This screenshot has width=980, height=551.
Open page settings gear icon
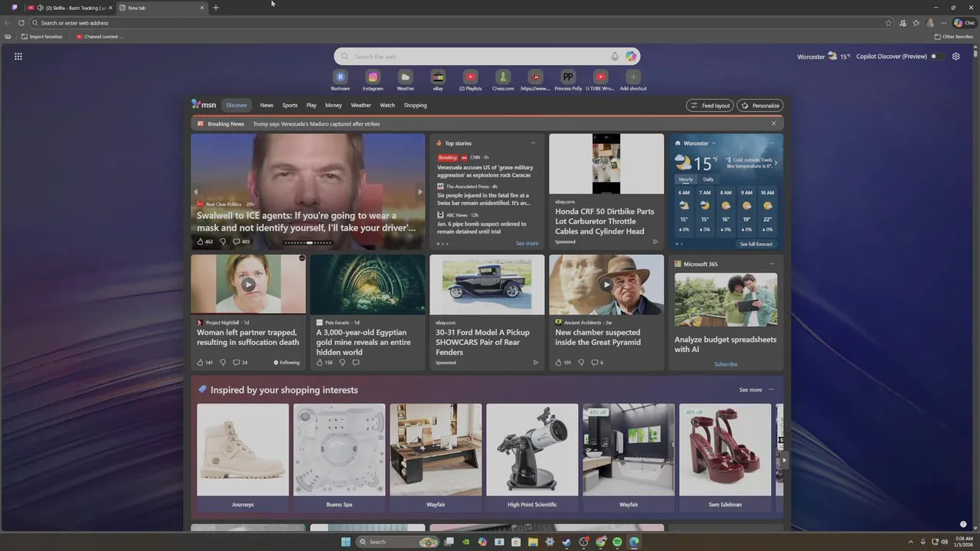click(955, 57)
